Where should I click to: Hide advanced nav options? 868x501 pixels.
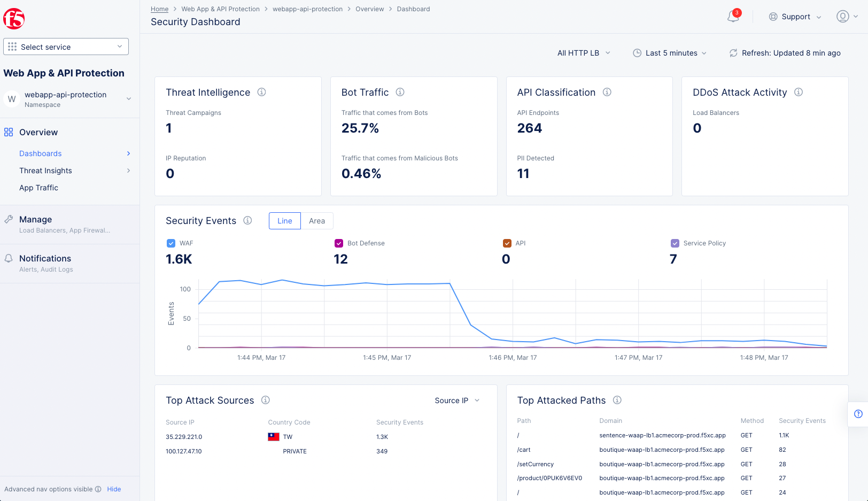pyautogui.click(x=114, y=489)
